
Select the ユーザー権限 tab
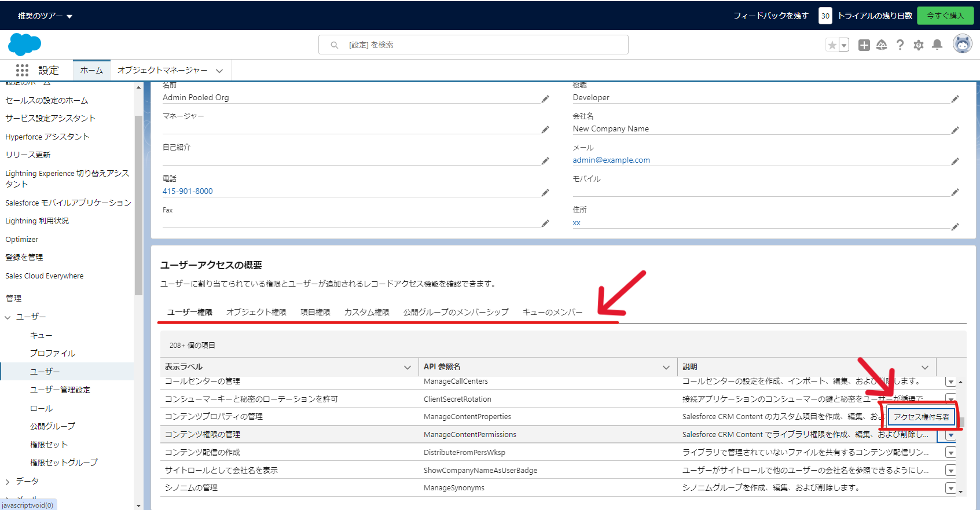click(x=190, y=312)
